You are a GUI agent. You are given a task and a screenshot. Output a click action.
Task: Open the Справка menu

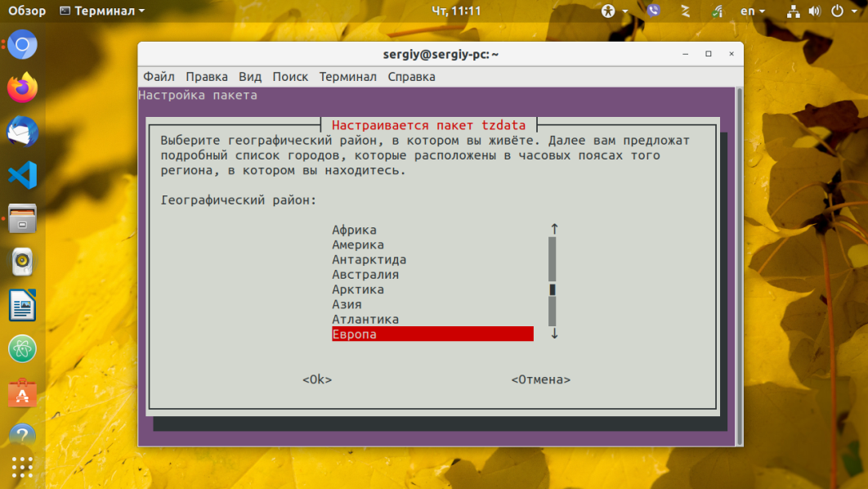pyautogui.click(x=411, y=77)
